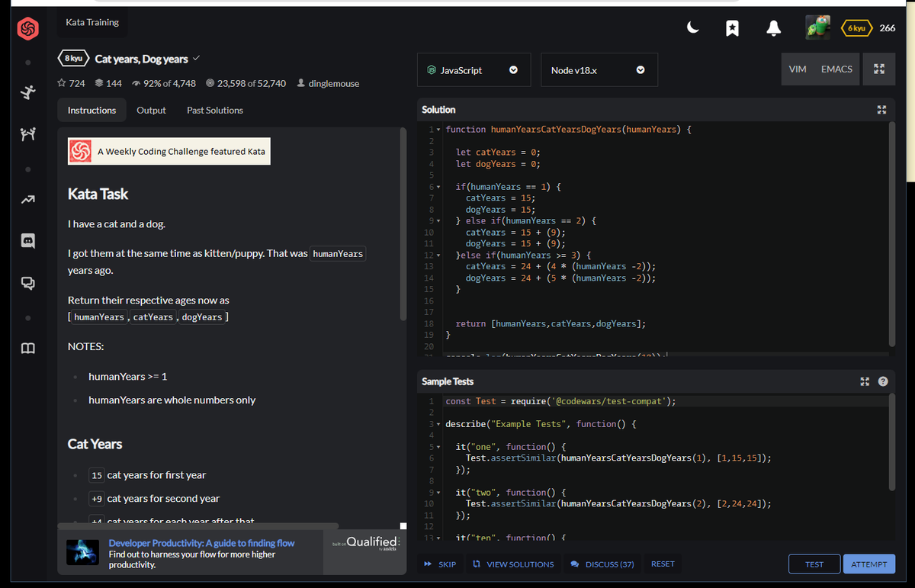Open the Discord icon in sidebar

tap(27, 241)
